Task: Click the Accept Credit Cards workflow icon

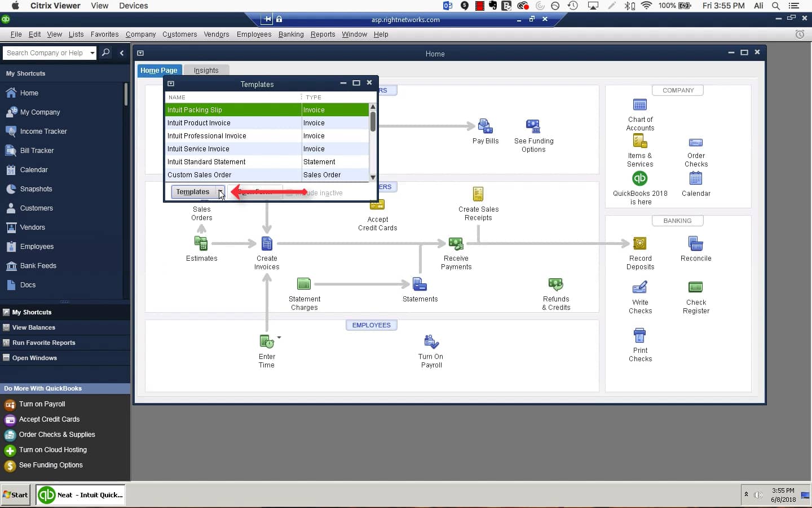Action: click(377, 205)
